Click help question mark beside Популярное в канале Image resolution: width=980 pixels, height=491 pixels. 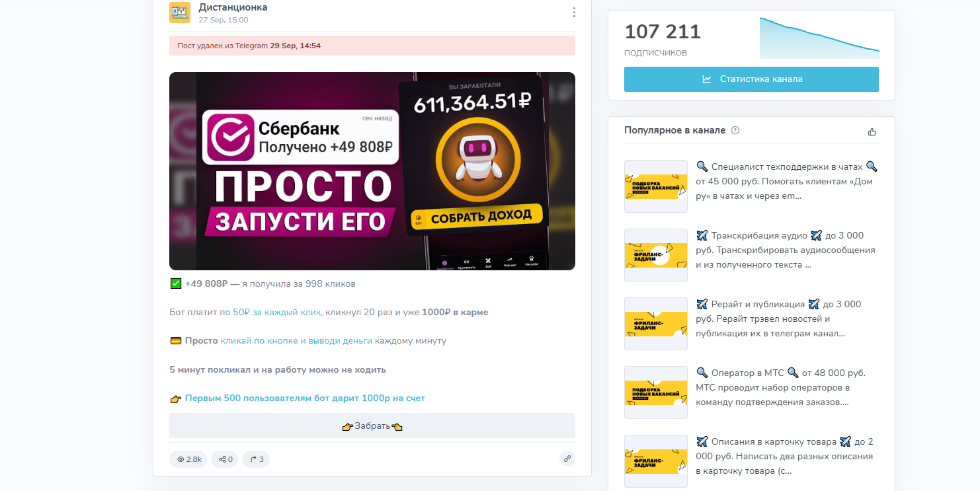[735, 130]
